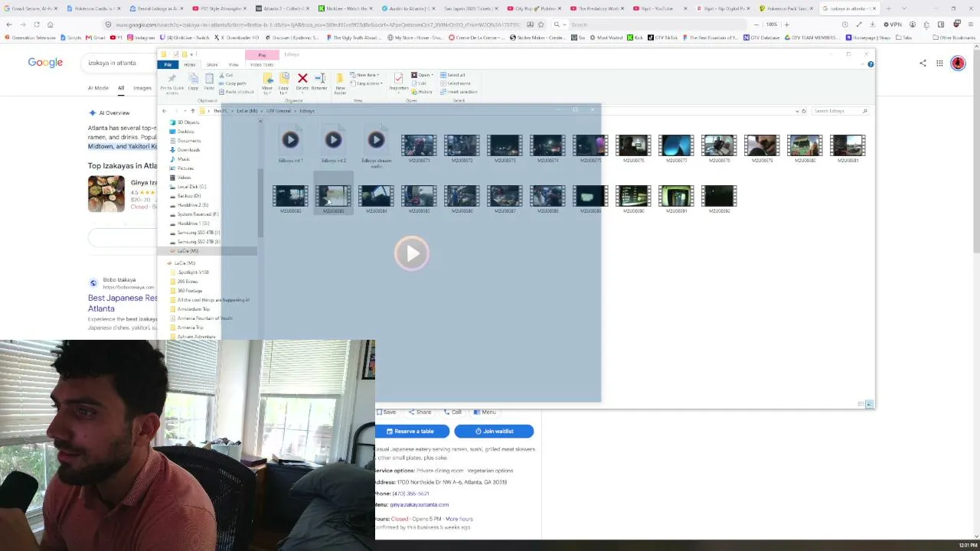Click the browser Home button
The height and width of the screenshot is (551, 980).
point(51,24)
